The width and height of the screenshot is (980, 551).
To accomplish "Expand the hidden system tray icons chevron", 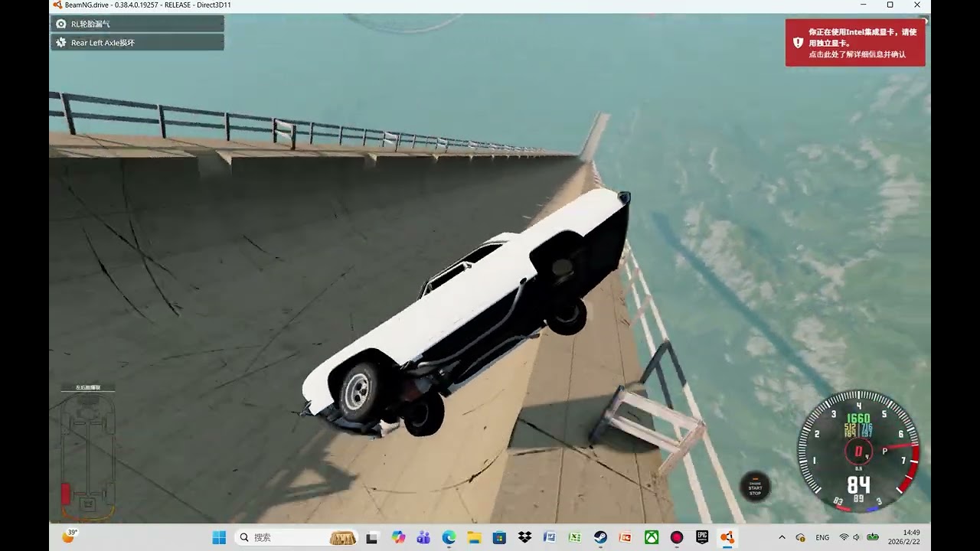I will coord(782,538).
